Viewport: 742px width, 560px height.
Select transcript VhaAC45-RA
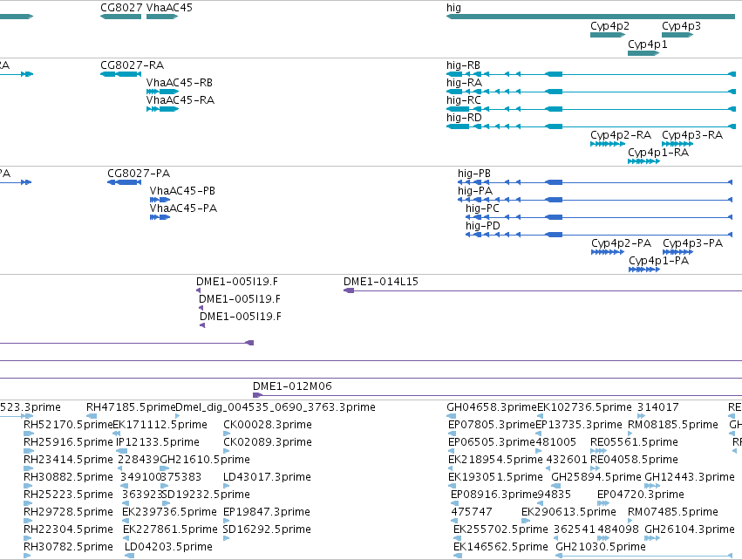click(162, 109)
